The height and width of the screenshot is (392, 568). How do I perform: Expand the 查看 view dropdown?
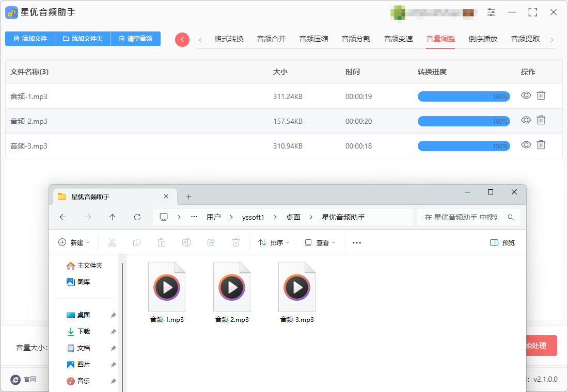320,242
